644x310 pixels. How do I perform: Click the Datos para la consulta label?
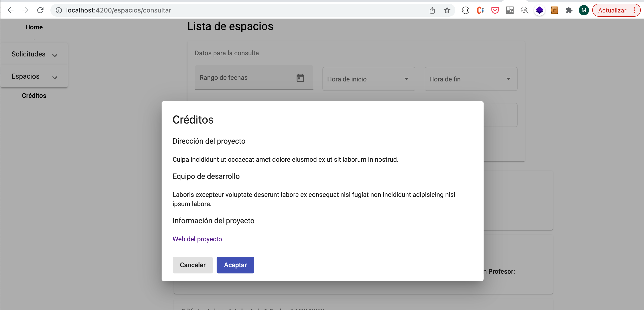point(227,53)
